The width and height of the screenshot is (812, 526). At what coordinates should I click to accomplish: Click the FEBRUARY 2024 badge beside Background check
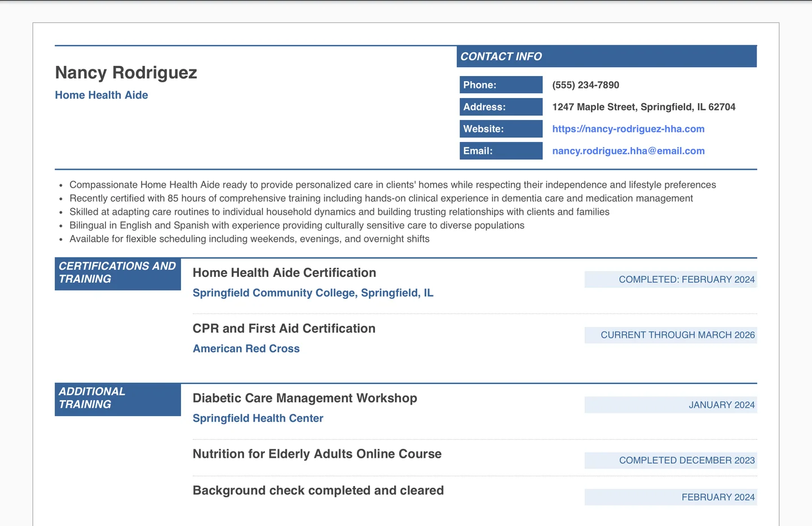click(x=670, y=497)
